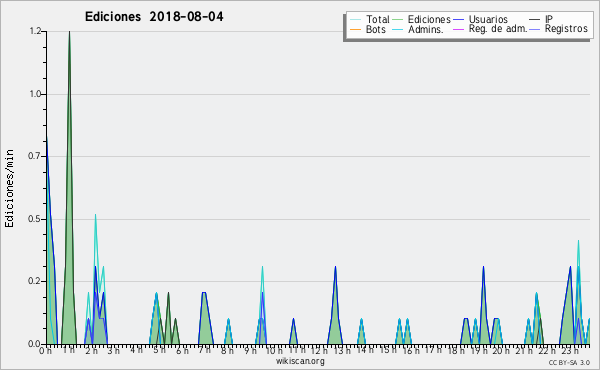The height and width of the screenshot is (370, 600).
Task: Click the chart title Ediciones 2018-08-04
Action: coord(154,17)
